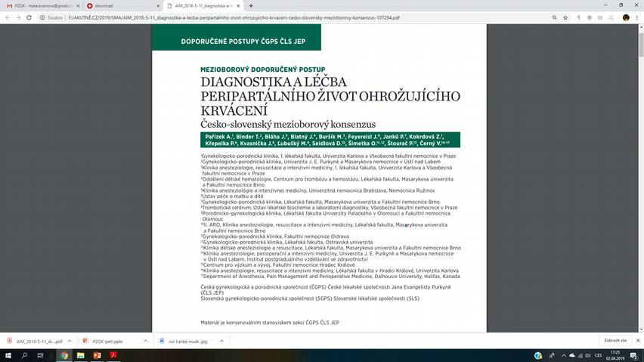
Task: Click the shield-shaped extension icon
Action: (590, 17)
